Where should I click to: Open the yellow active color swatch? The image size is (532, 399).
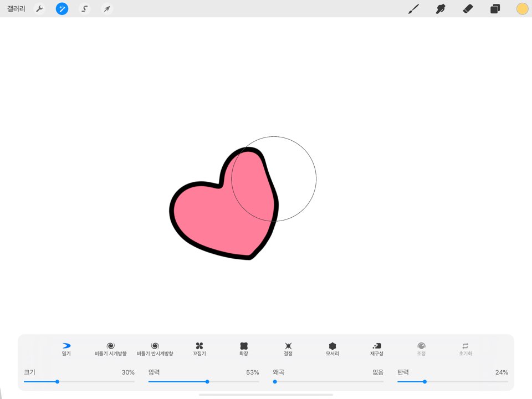pos(522,9)
